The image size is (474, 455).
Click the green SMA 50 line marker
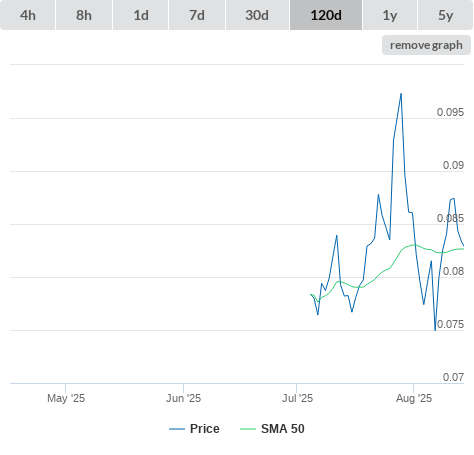248,429
